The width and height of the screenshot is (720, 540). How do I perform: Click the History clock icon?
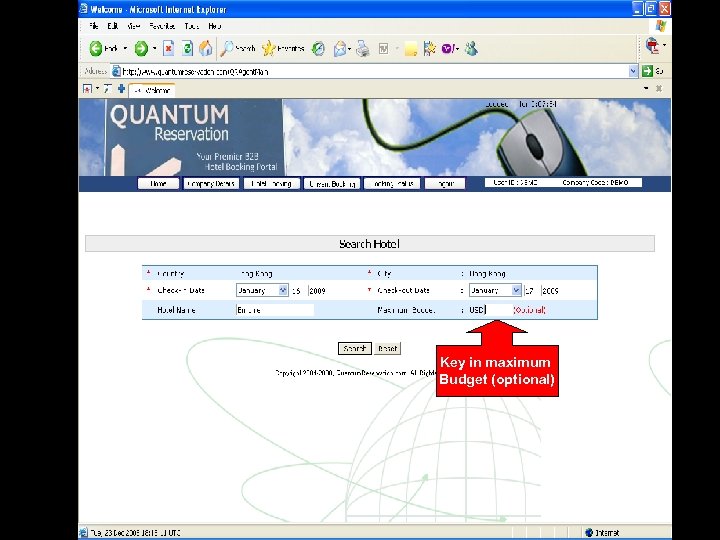(318, 48)
